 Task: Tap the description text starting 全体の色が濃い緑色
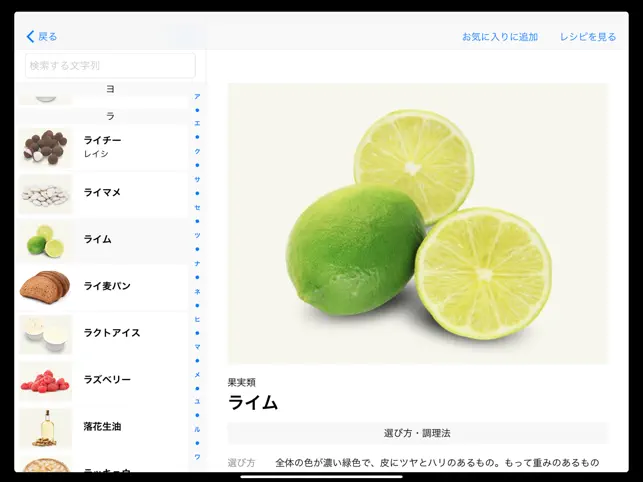pos(437,463)
